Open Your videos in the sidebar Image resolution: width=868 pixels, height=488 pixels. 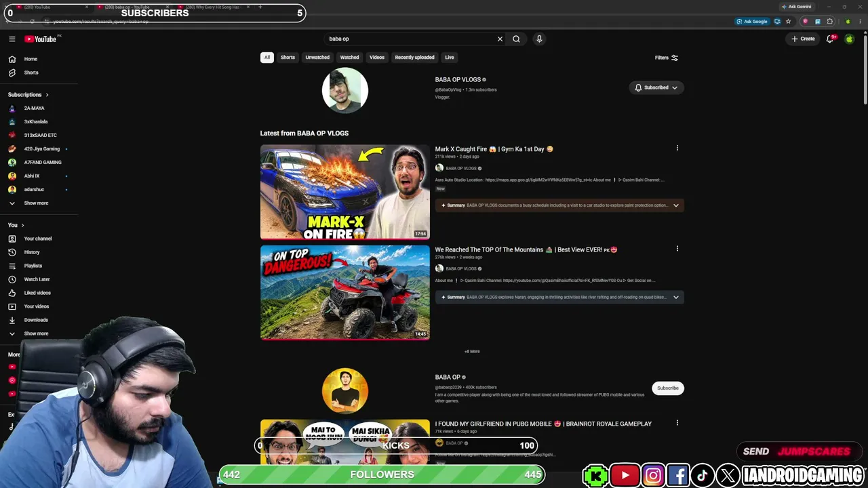[x=37, y=306]
